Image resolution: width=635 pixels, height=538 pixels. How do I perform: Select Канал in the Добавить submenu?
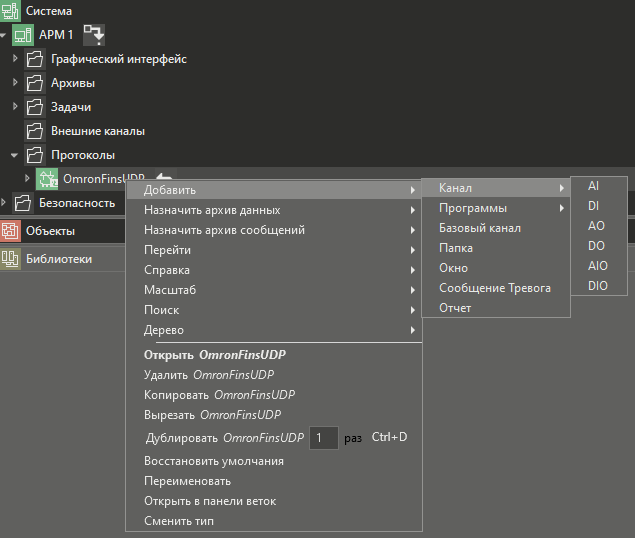(496, 188)
